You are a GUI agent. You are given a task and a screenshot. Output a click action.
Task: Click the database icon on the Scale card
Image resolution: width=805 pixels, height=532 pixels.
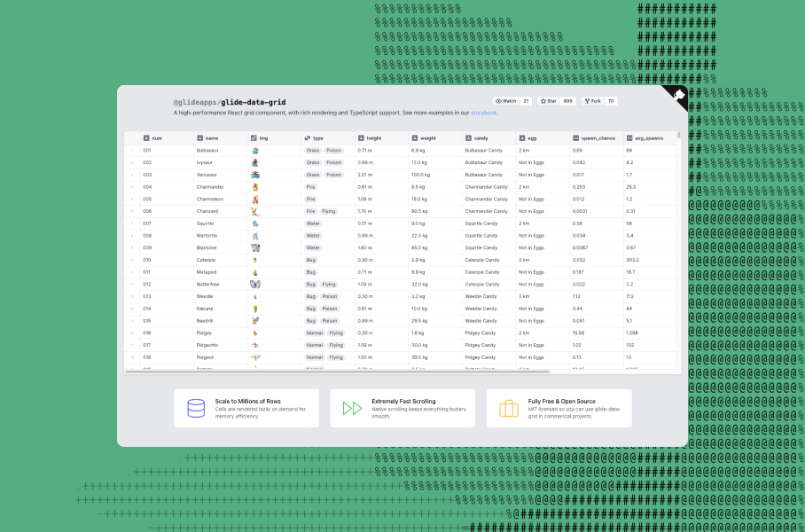tap(194, 407)
